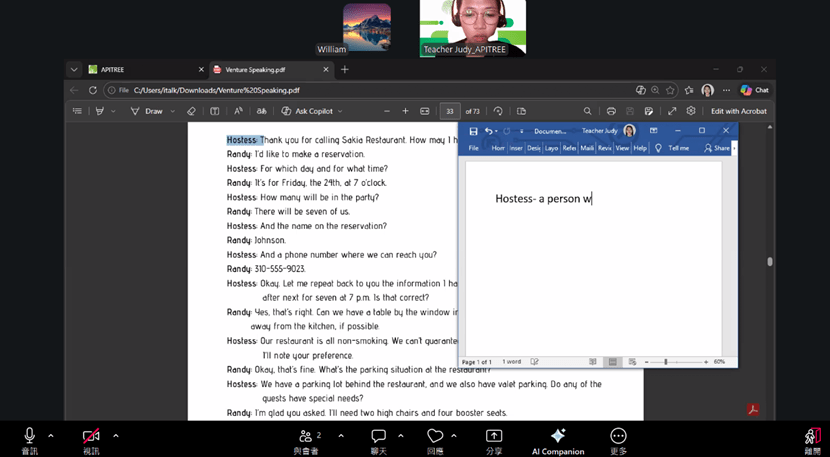Image resolution: width=830 pixels, height=457 pixels.
Task: Click the PDF zoom out minus icon
Action: [x=387, y=111]
